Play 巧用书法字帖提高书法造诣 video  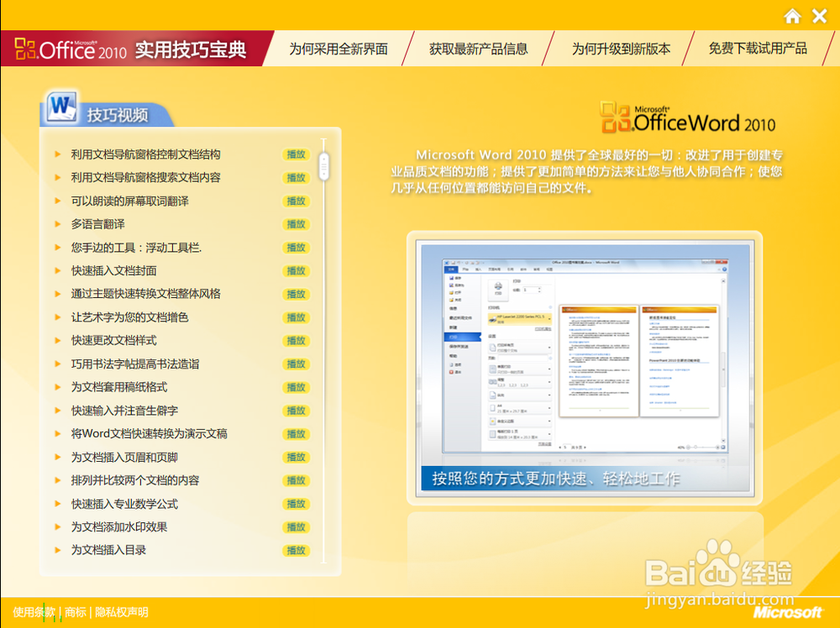tap(297, 364)
